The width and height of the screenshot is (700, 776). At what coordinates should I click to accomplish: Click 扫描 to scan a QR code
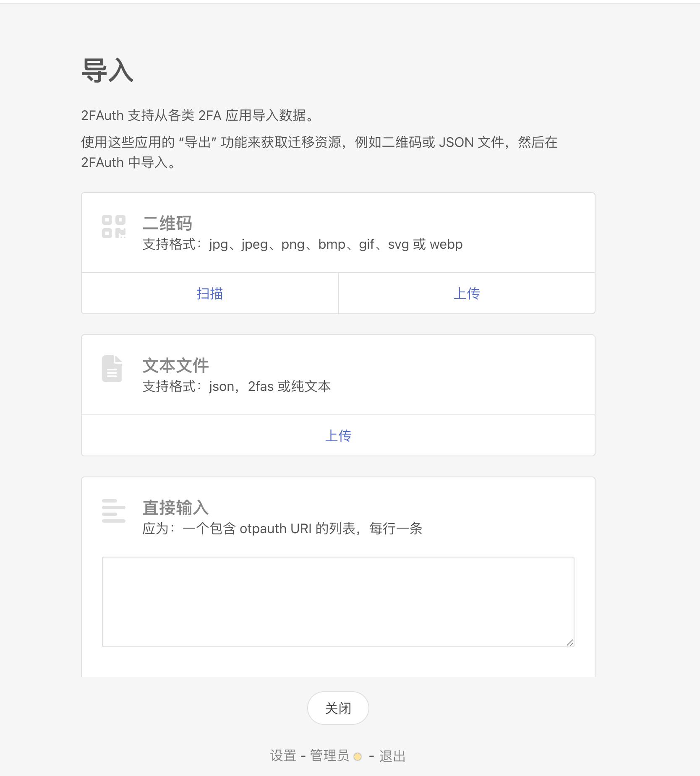pyautogui.click(x=210, y=293)
